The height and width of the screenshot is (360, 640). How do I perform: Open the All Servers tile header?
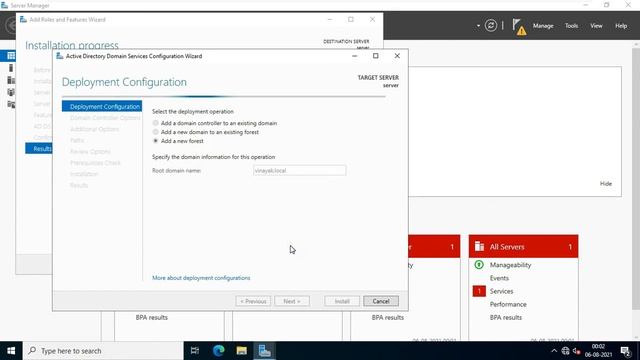pyautogui.click(x=523, y=247)
